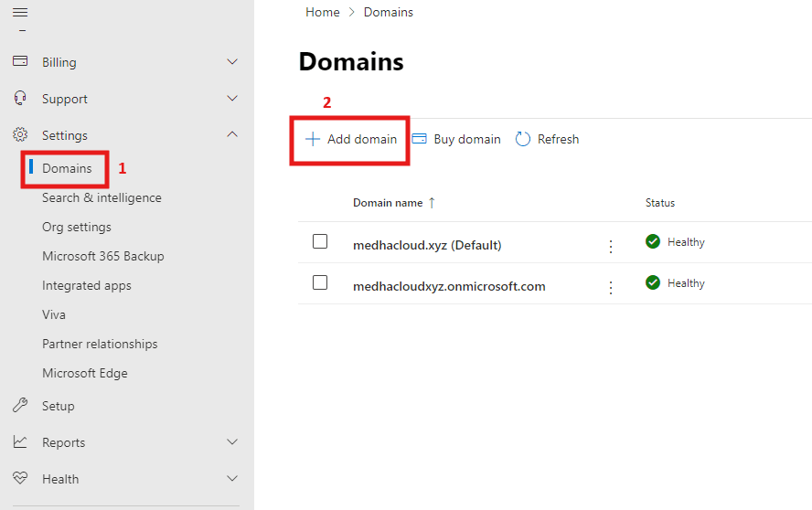
Task: Click the Billing credit card icon
Action: coord(20,62)
